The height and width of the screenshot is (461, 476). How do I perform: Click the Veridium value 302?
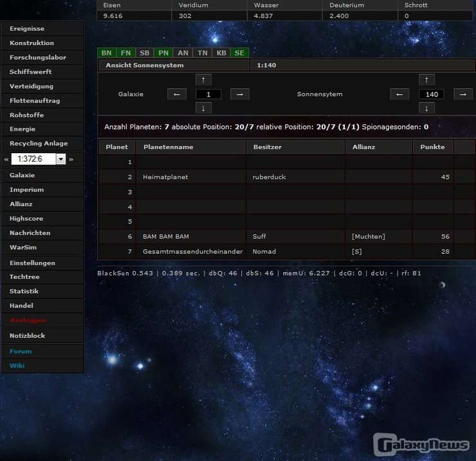coord(185,16)
